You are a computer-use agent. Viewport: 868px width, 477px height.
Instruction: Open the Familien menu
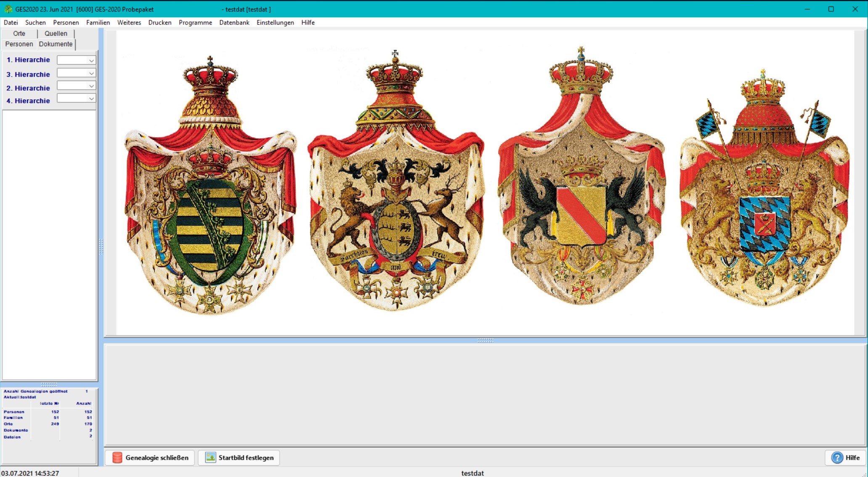point(98,23)
